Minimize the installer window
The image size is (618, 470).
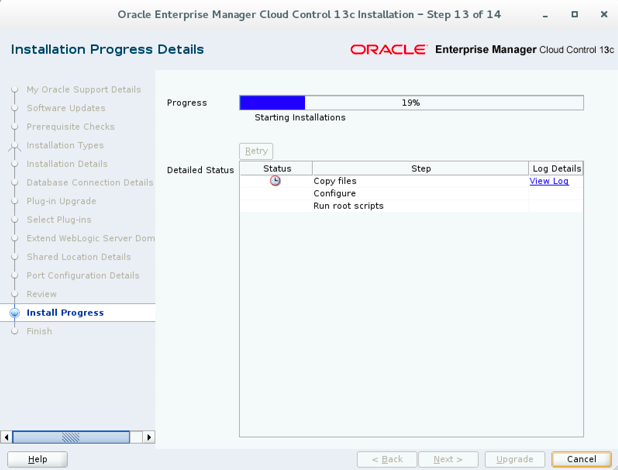(x=545, y=15)
